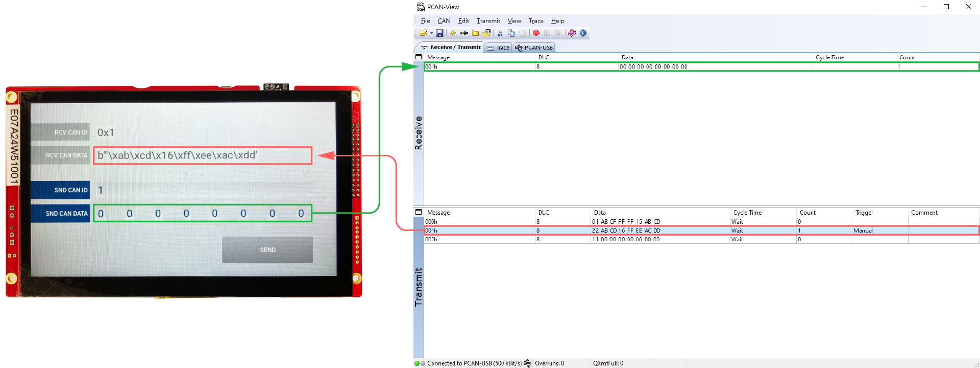Click the blue About info icon

tap(583, 33)
